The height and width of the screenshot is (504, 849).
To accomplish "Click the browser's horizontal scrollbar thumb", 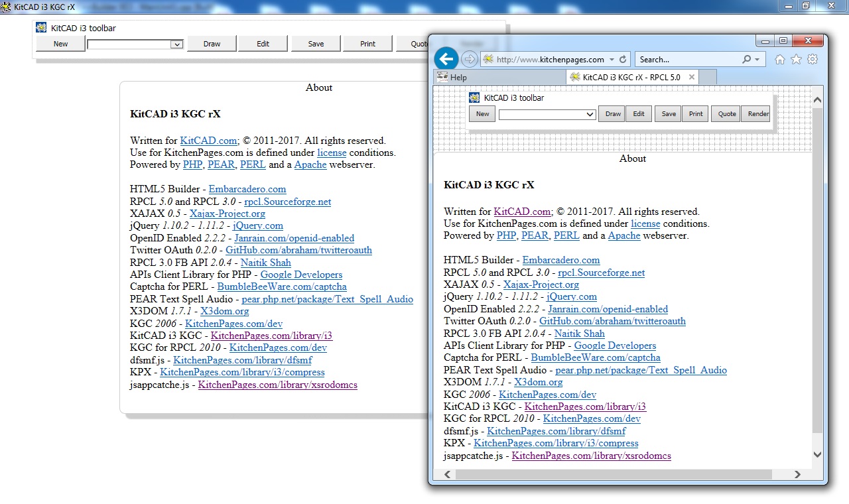I will coord(614,475).
